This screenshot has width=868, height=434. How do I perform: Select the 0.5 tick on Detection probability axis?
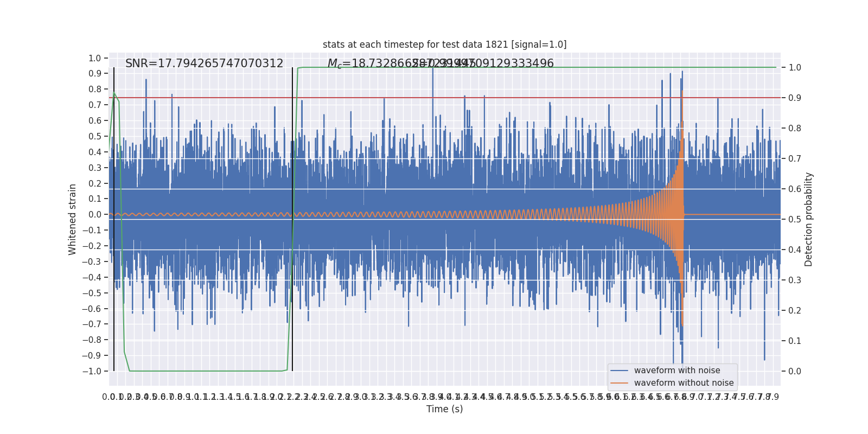click(795, 220)
